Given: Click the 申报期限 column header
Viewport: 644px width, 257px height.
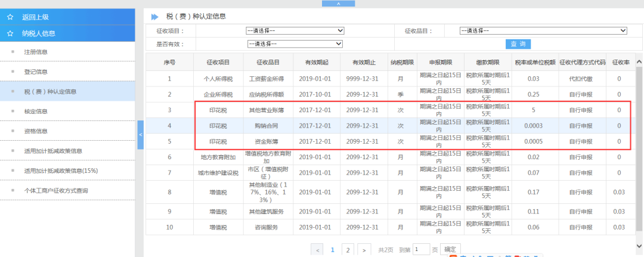Looking at the screenshot, I should [440, 63].
